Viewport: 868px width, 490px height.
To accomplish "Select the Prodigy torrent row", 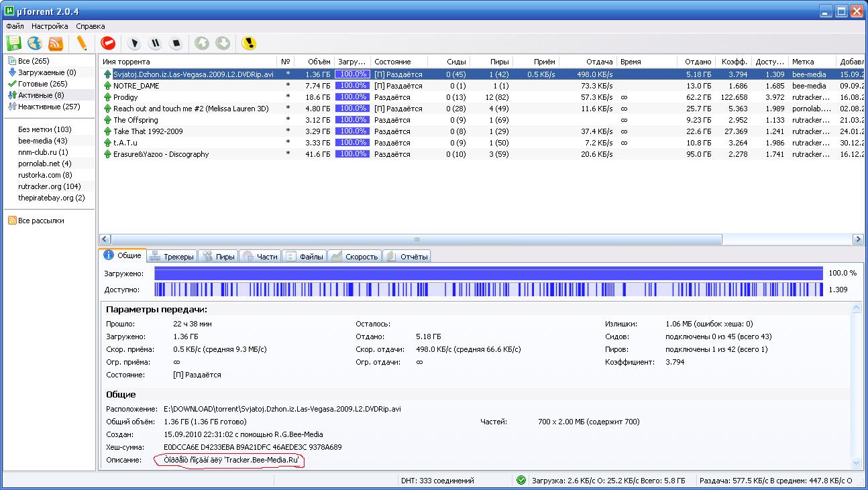I will (x=482, y=97).
